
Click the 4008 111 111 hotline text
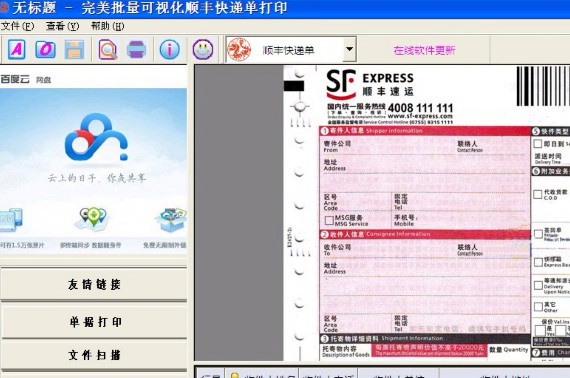(x=420, y=108)
